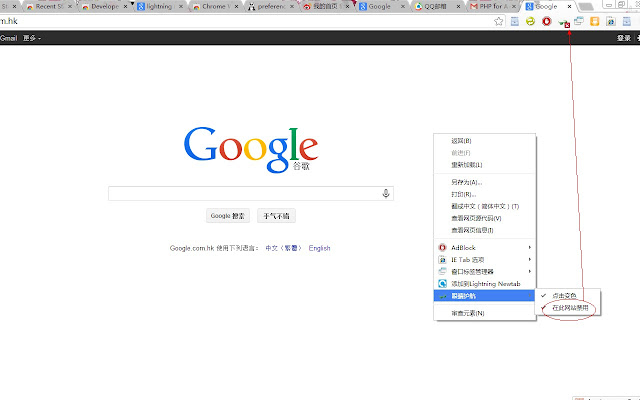The height and width of the screenshot is (400, 640).
Task: Click the microphone voice search icon
Action: [386, 193]
